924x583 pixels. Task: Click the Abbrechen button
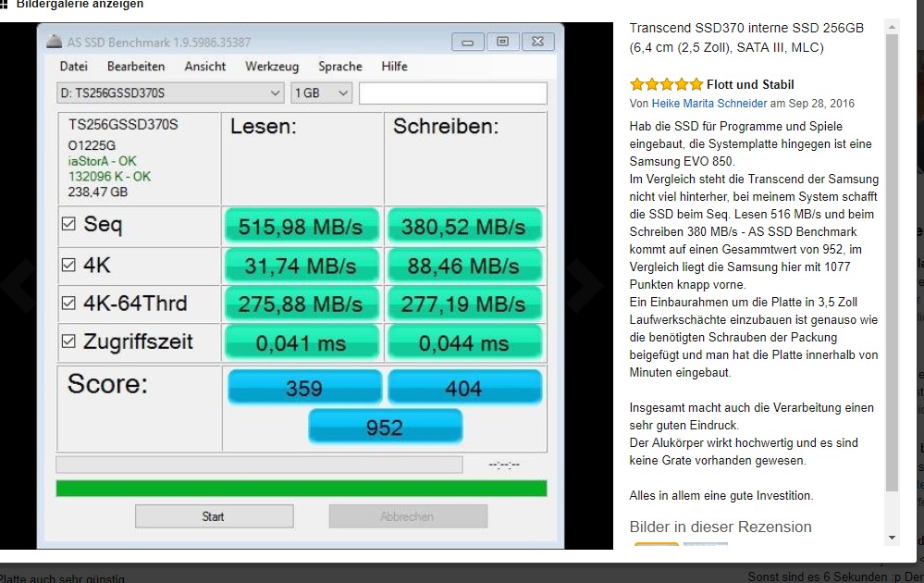coord(408,516)
